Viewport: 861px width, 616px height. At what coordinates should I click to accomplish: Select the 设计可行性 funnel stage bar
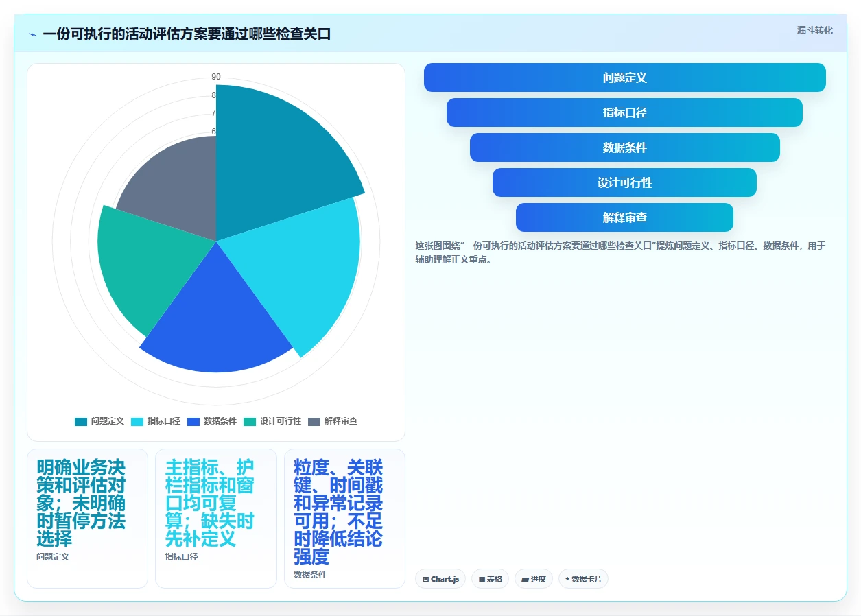pyautogui.click(x=625, y=182)
